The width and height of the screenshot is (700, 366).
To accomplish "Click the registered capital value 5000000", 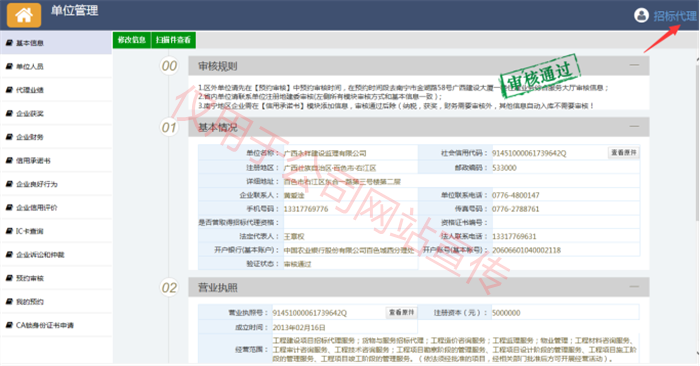I will click(506, 313).
